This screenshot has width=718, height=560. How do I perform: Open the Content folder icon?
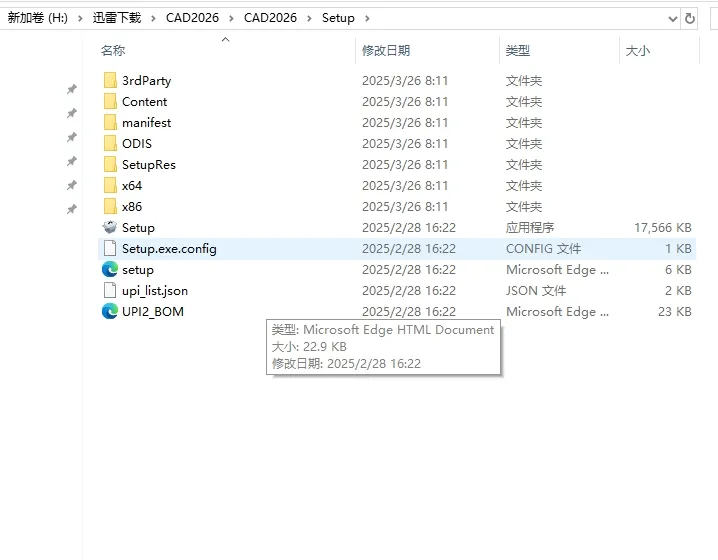110,102
